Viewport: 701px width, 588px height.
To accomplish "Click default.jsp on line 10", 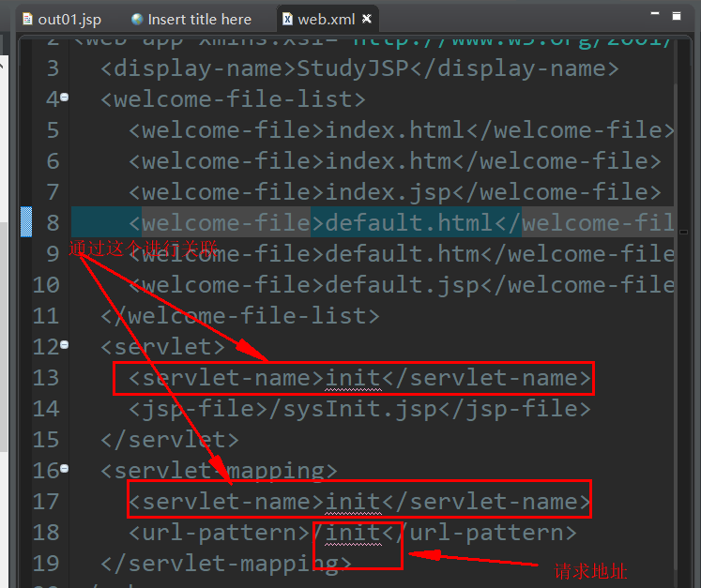I will (x=402, y=285).
